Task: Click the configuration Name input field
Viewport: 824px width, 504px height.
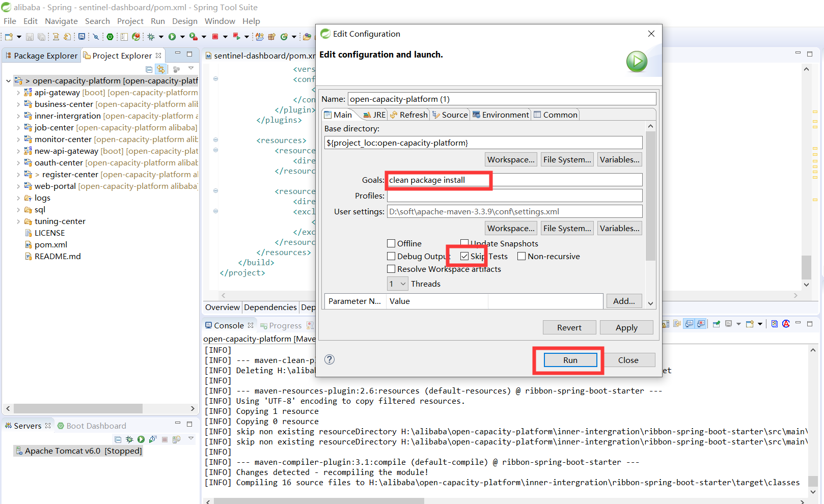Action: point(502,99)
